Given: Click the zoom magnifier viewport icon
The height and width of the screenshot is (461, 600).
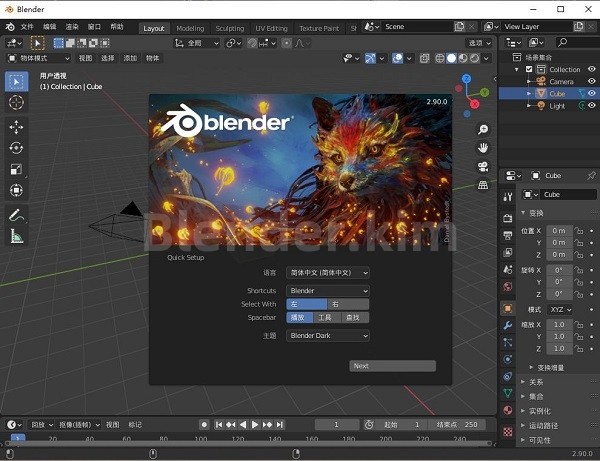Looking at the screenshot, I should (483, 130).
